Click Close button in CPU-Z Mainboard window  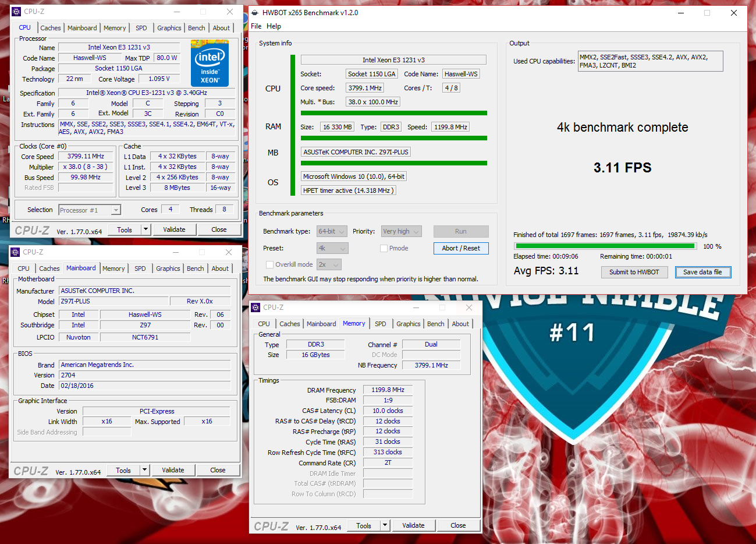218,470
